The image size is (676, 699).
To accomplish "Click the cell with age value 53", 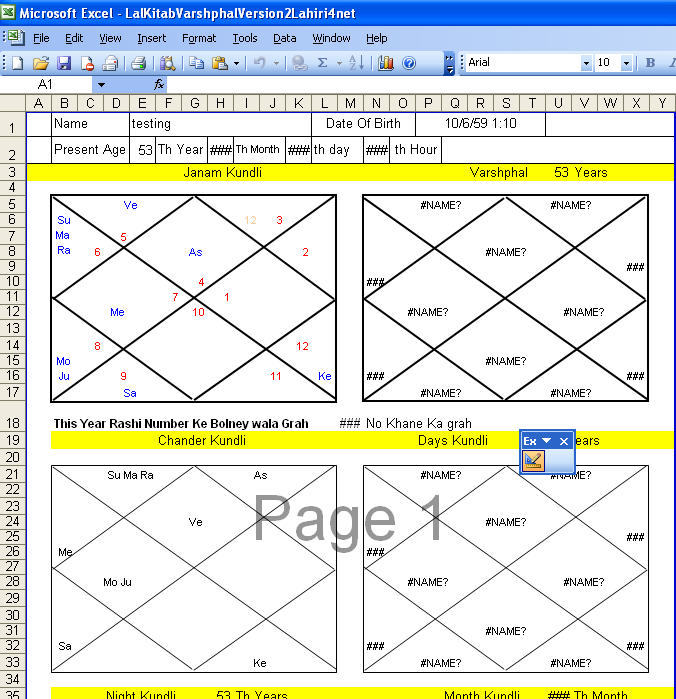I will [142, 150].
